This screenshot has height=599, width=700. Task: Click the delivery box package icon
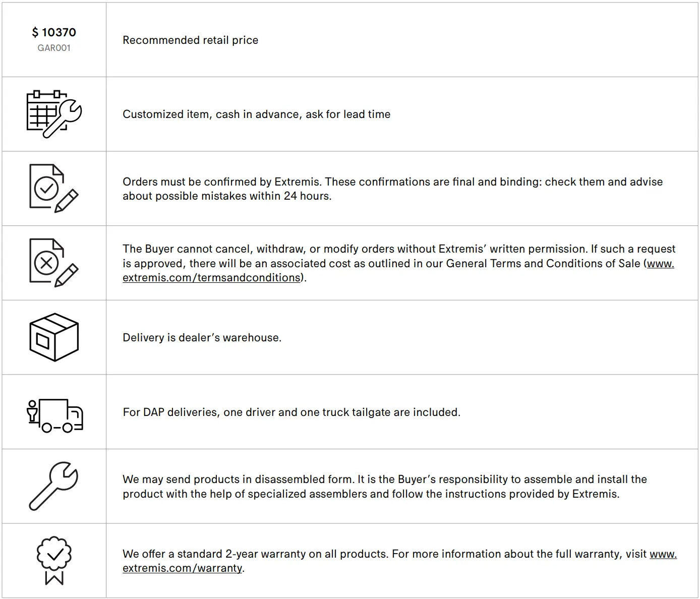point(54,337)
